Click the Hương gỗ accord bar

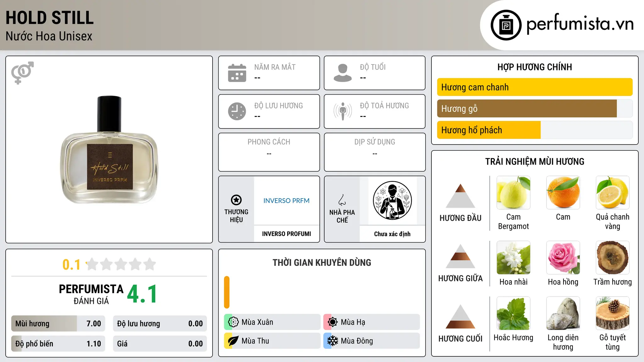(x=535, y=108)
